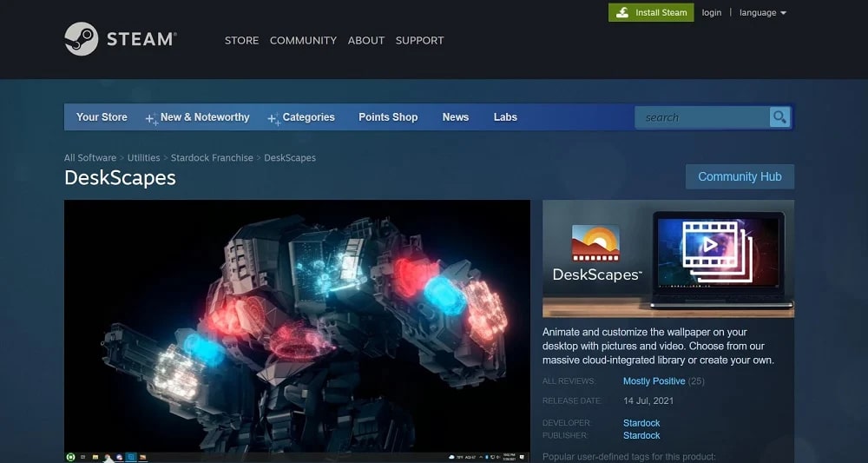Click the ALL REVIEWS label

(x=569, y=381)
